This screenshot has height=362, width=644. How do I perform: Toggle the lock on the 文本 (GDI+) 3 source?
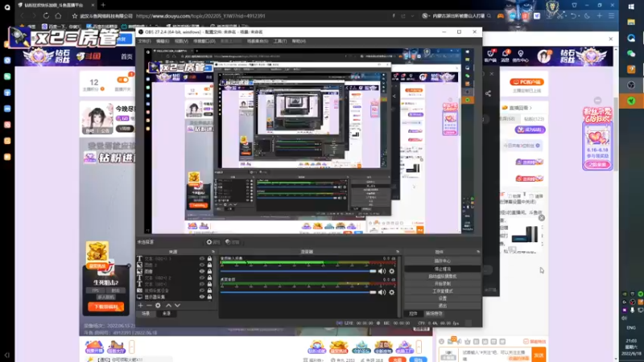click(209, 258)
